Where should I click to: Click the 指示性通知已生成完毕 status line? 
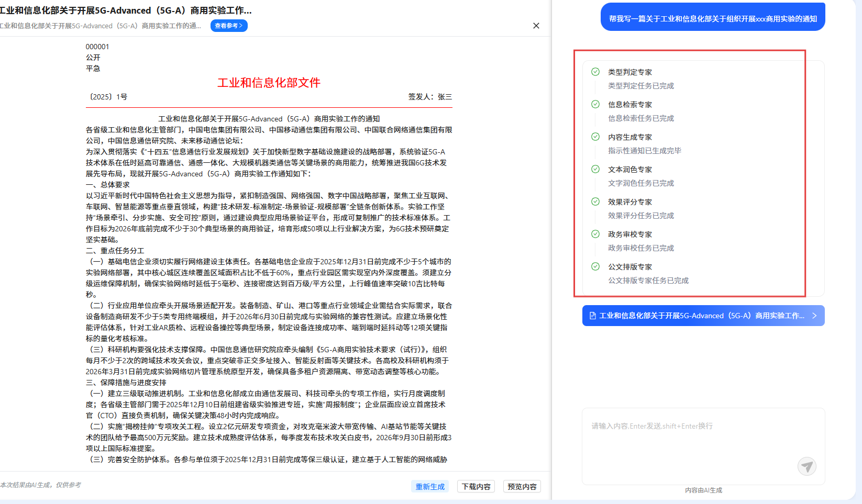tap(645, 151)
